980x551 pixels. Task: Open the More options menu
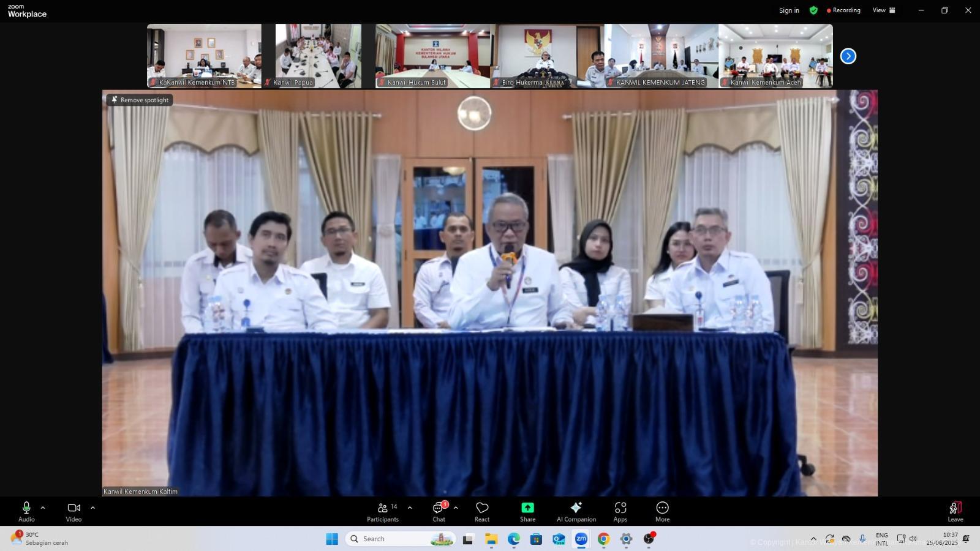click(662, 512)
